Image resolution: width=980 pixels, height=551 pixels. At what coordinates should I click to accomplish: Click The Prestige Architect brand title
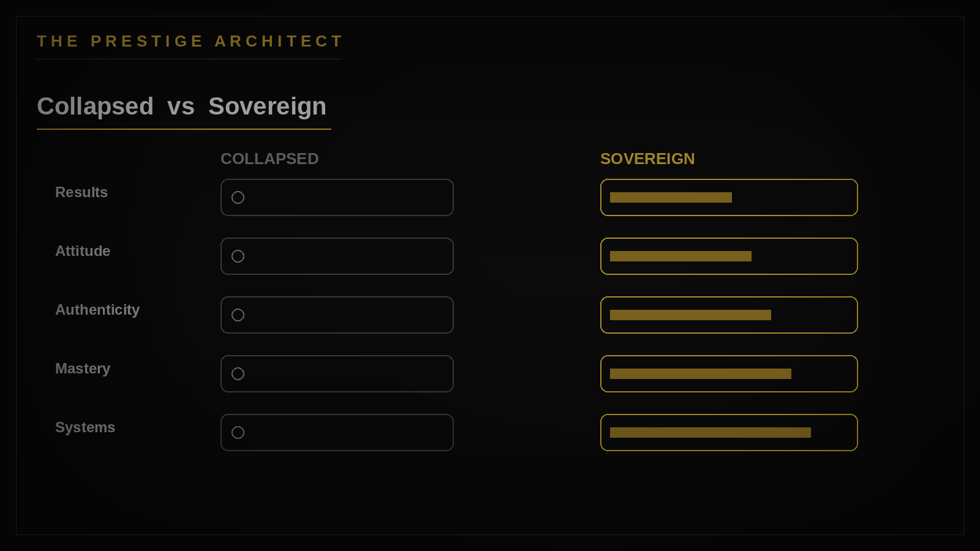tap(190, 41)
